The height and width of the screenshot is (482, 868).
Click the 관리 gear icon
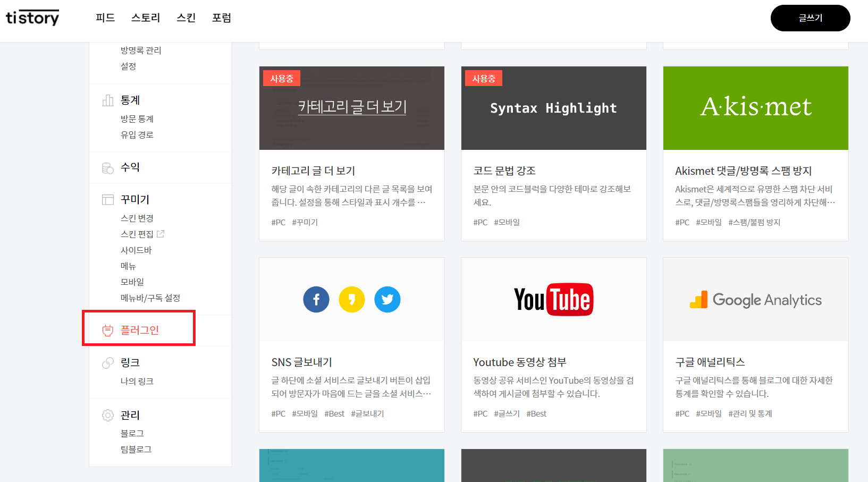[108, 415]
